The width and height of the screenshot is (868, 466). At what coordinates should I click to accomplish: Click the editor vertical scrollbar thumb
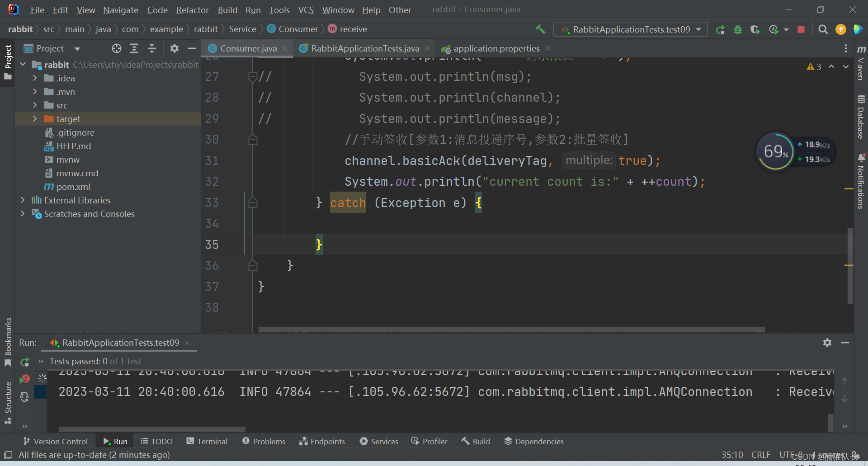coord(850,265)
